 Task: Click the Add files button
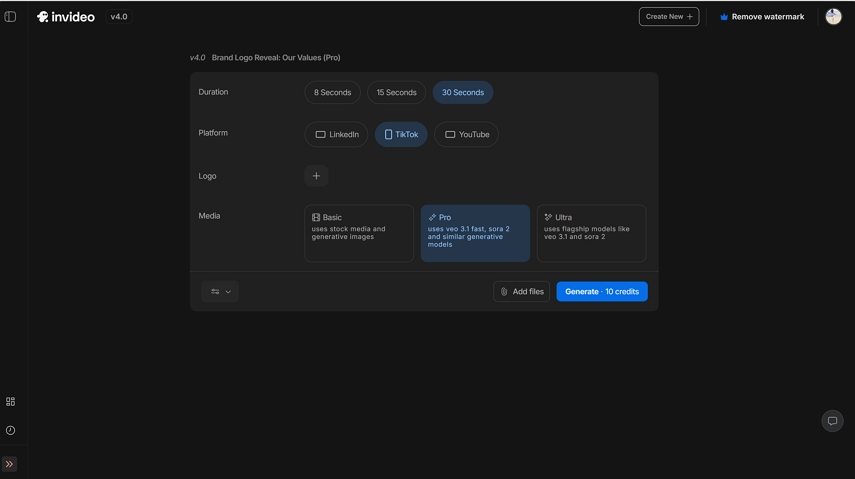pos(521,291)
